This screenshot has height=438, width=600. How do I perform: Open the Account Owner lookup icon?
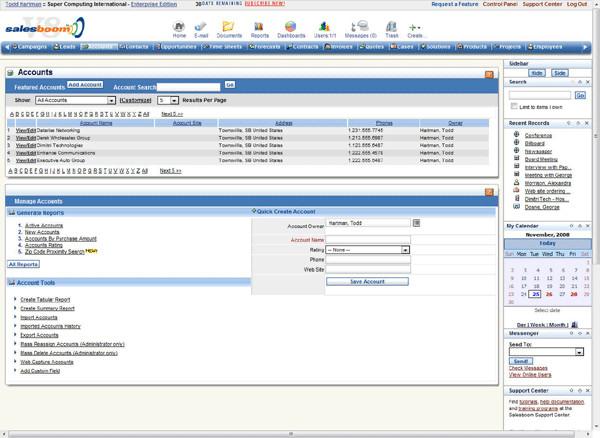416,223
